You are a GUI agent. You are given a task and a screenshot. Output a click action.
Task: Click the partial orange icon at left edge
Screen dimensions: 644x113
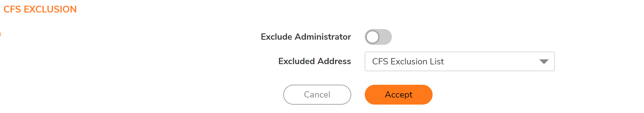[x=0, y=34]
